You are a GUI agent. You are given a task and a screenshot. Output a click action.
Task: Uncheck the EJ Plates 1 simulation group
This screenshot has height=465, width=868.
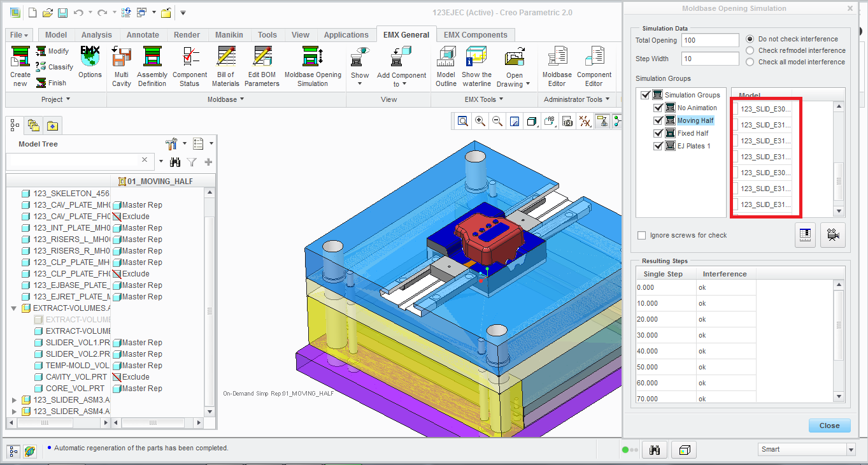point(658,146)
